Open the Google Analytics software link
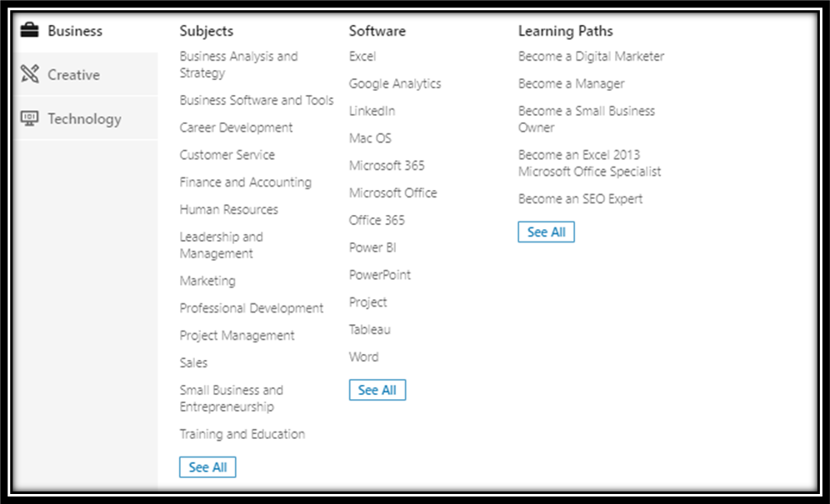Screen dimensions: 830x504 [x=395, y=83]
